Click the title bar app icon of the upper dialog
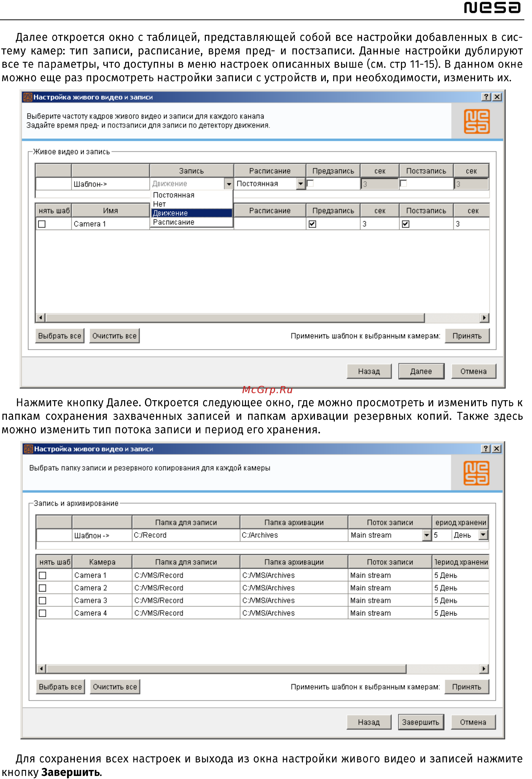 [28, 97]
